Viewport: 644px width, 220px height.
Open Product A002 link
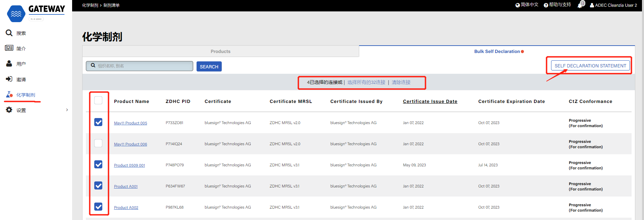coord(126,208)
